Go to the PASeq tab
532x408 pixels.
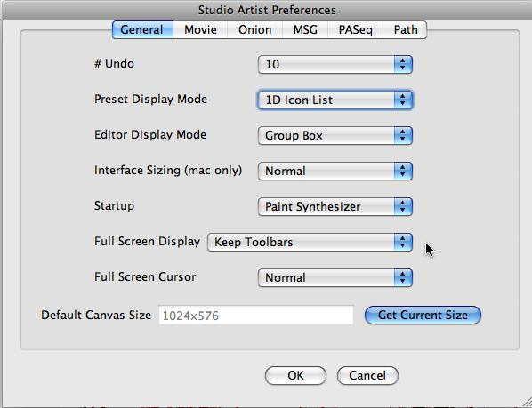coord(355,30)
